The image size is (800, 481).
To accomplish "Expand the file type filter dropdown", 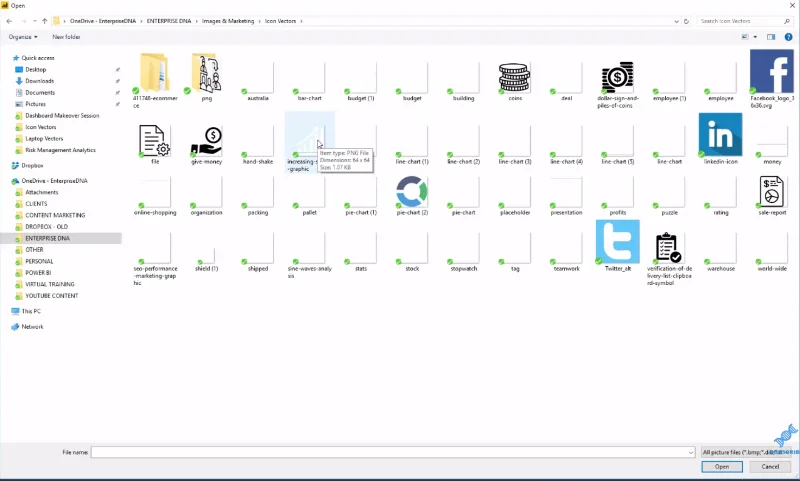I will (746, 452).
